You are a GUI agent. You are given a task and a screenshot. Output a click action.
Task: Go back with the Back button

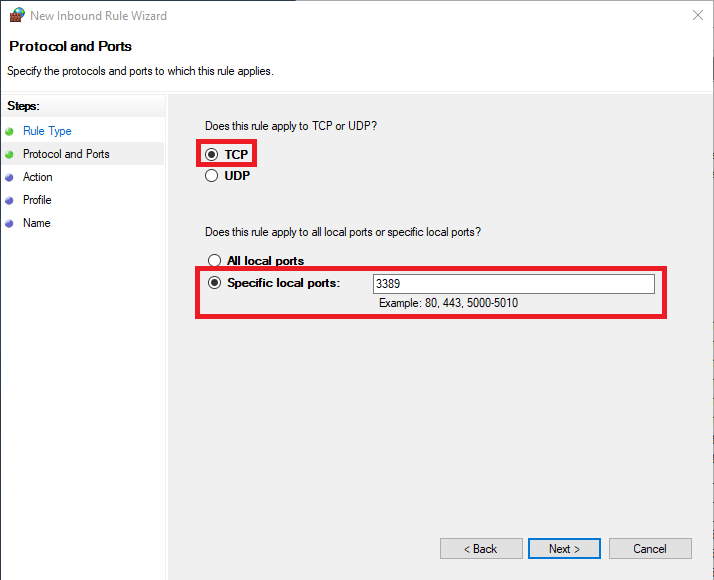[481, 549]
